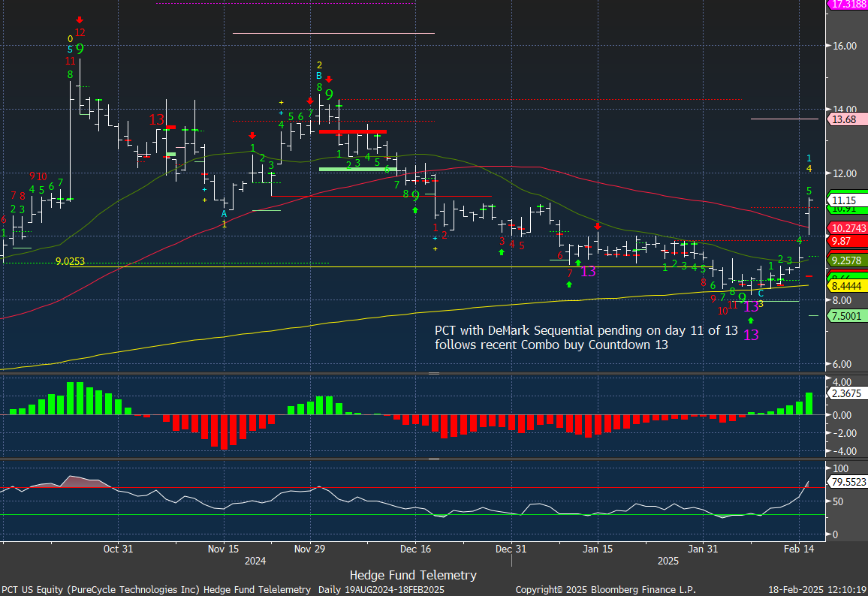This screenshot has width=868, height=596.
Task: Select the 2.3675 histogram value label
Action: (847, 393)
